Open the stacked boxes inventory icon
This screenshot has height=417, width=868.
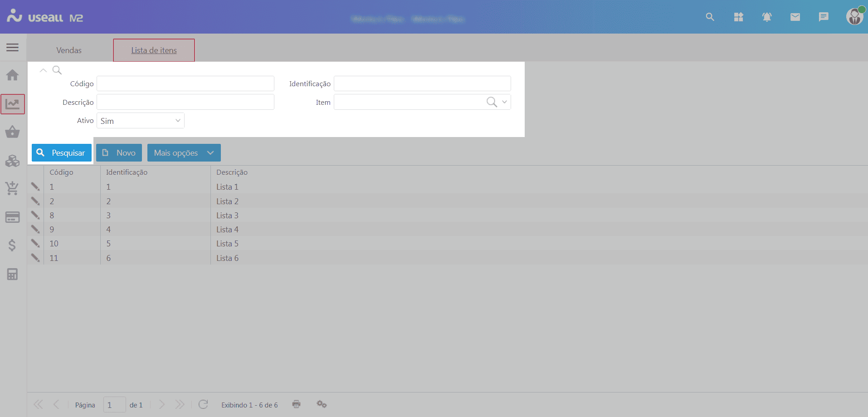tap(12, 161)
